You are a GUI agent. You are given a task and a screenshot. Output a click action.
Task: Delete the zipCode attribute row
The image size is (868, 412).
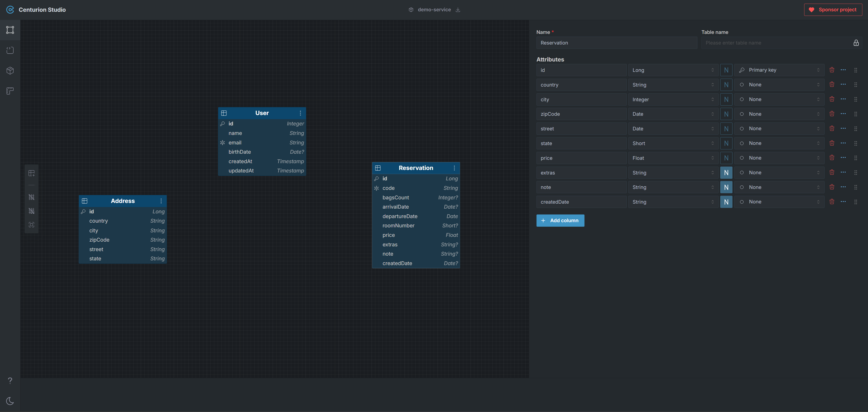click(x=832, y=114)
